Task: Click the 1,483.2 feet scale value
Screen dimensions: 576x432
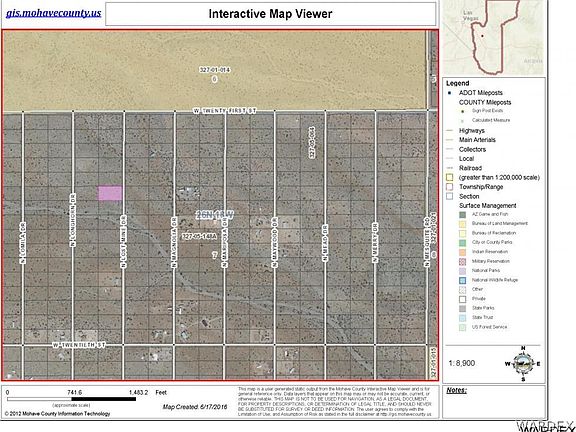Action: point(138,392)
